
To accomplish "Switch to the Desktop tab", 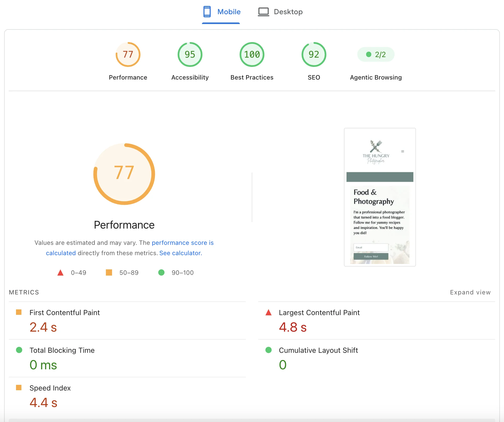I will (280, 12).
